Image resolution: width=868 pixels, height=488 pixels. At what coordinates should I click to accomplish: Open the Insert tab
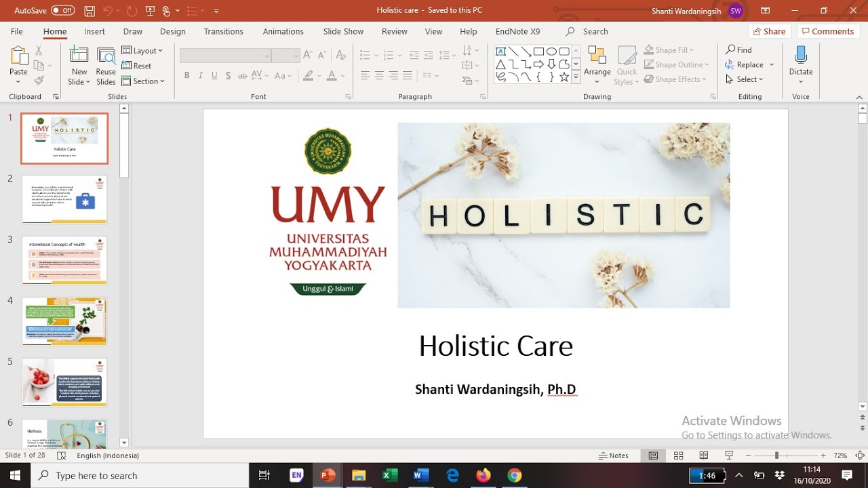(94, 31)
